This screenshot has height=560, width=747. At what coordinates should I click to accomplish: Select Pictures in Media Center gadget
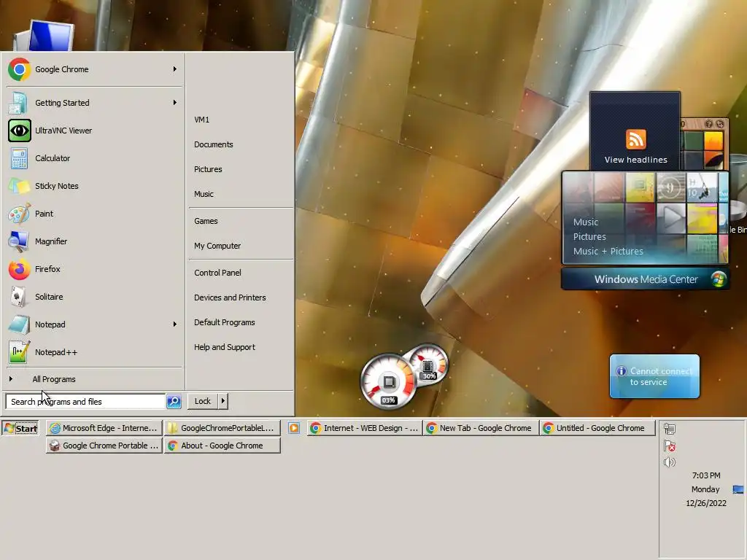pos(589,237)
